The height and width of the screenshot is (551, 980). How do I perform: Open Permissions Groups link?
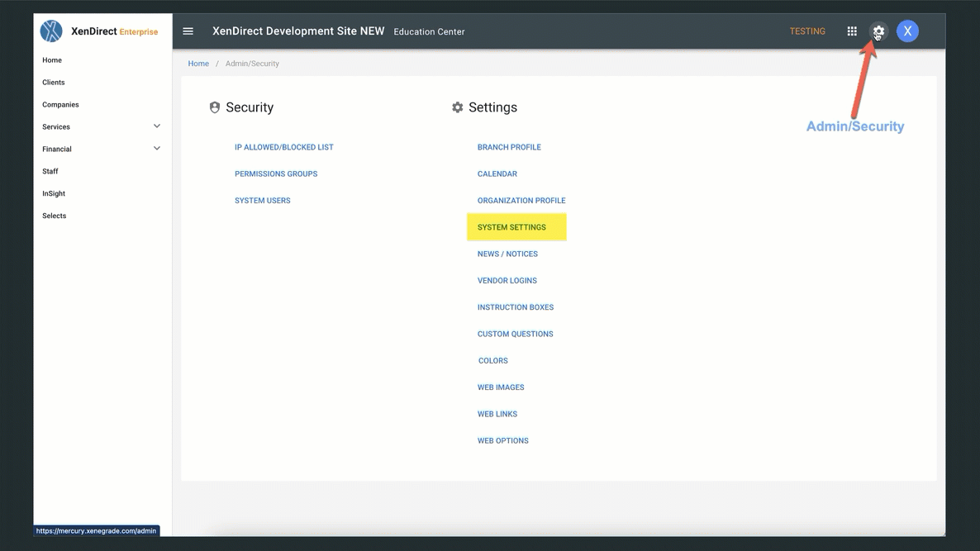[276, 174]
